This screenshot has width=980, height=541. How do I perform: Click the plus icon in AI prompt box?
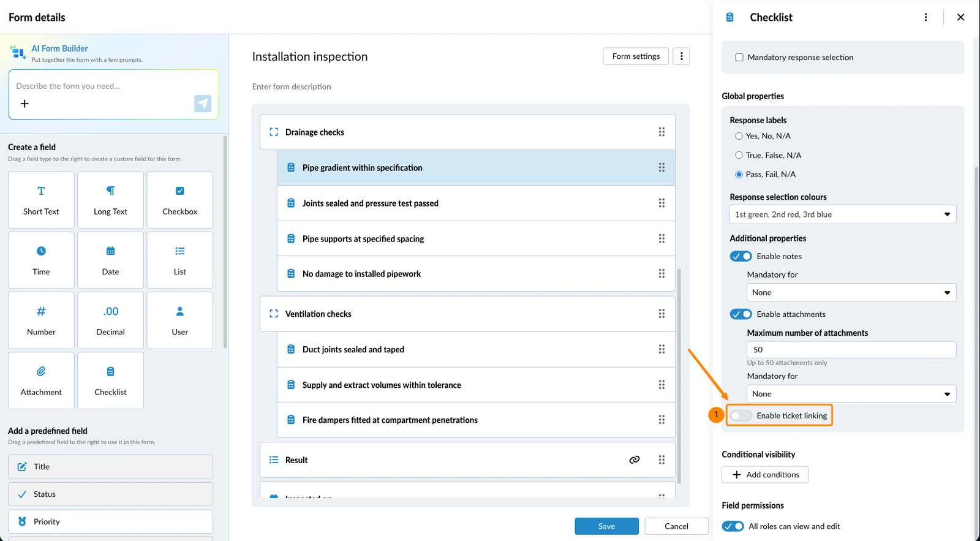[24, 104]
